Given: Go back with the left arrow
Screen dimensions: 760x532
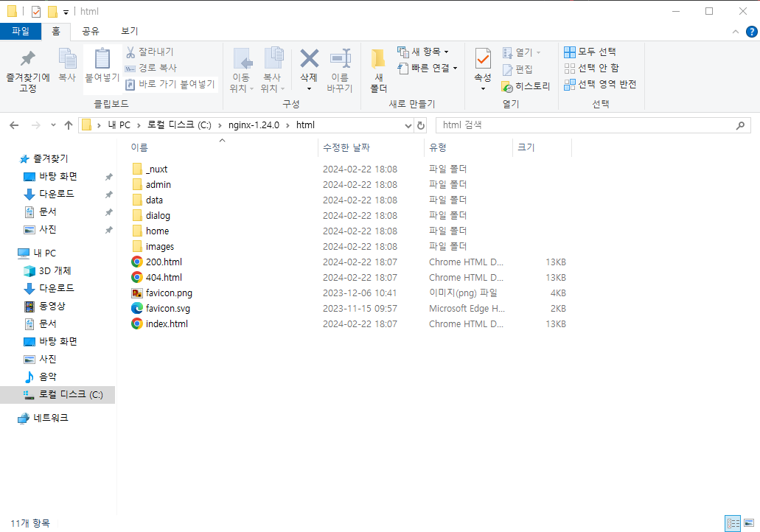Looking at the screenshot, I should 14,125.
